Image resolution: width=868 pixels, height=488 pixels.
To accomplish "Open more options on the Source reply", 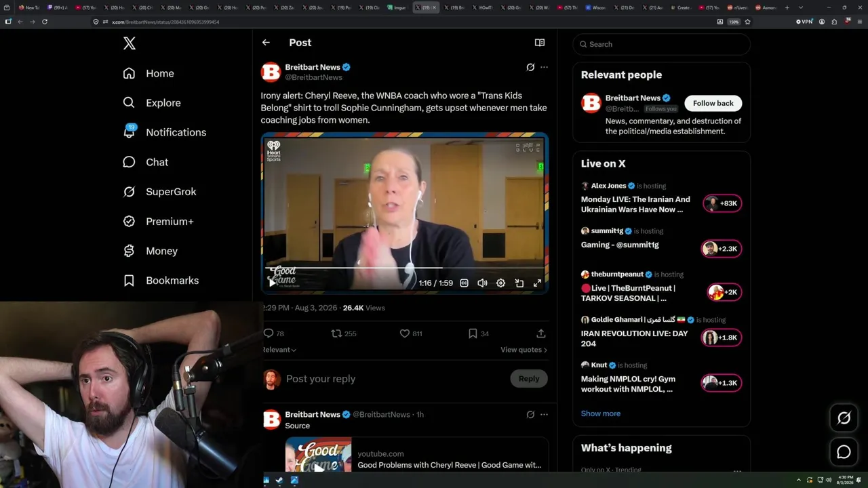I will tap(544, 414).
